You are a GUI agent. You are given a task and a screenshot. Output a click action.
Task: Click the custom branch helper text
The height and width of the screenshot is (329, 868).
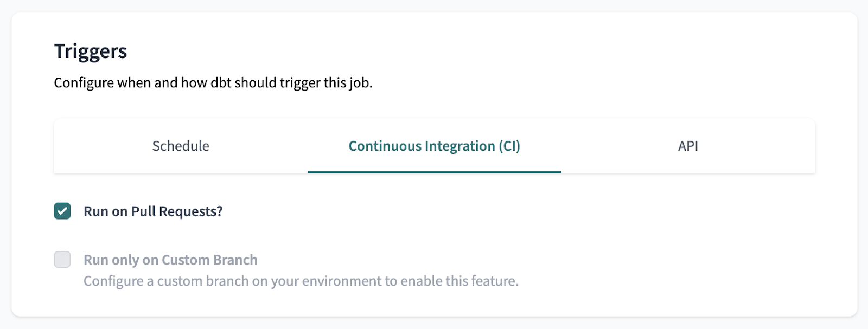point(301,281)
